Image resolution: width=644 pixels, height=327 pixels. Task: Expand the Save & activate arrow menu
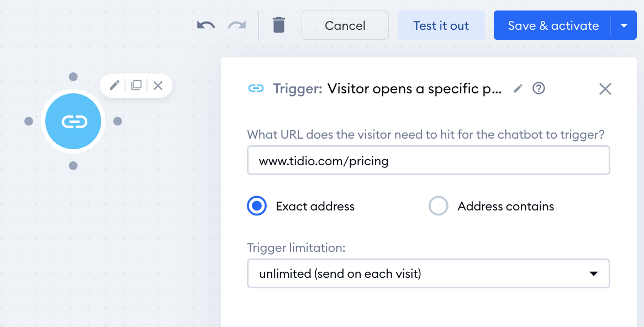(624, 25)
